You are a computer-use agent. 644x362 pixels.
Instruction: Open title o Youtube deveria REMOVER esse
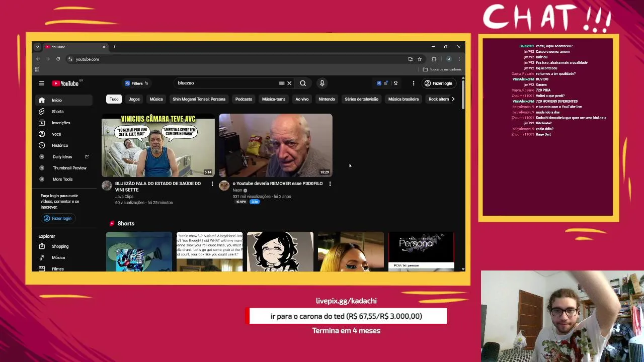[278, 184]
